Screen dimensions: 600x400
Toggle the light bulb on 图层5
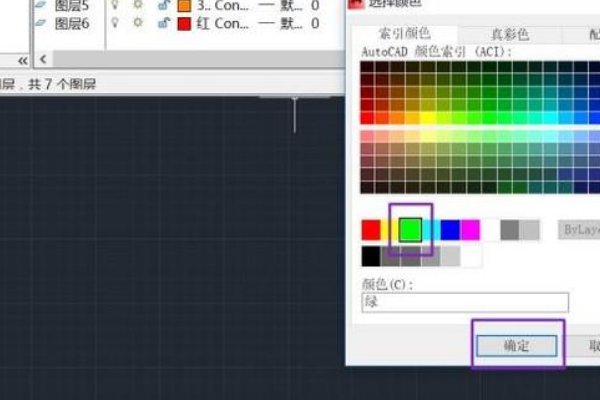coord(114,5)
